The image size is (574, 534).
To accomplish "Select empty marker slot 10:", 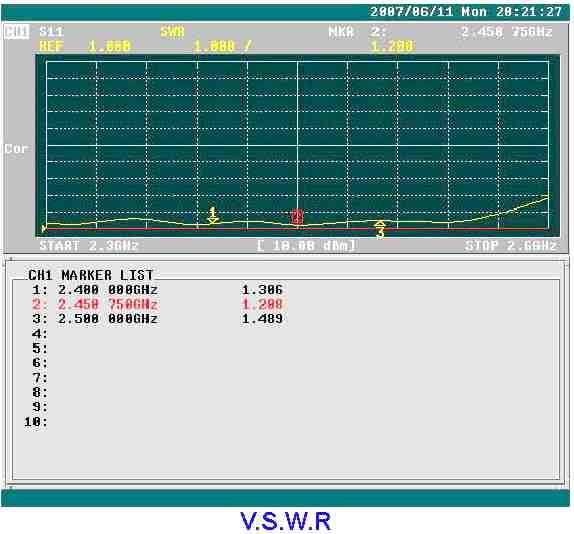I will [36, 422].
